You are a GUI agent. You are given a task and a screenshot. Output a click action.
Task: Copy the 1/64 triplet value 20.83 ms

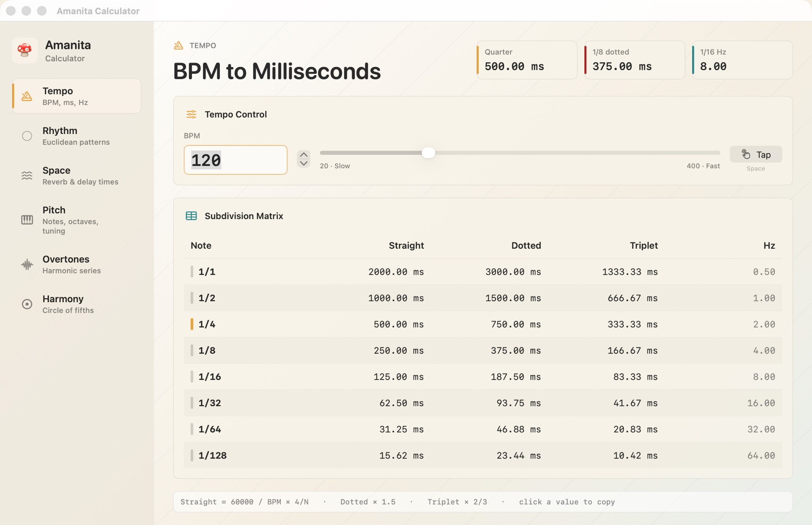[x=636, y=429]
